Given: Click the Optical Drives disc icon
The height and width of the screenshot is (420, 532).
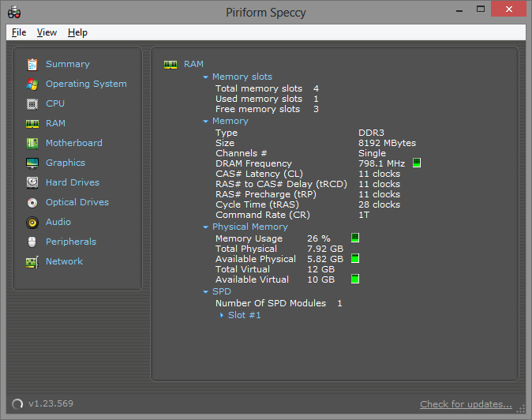Looking at the screenshot, I should pyautogui.click(x=32, y=203).
